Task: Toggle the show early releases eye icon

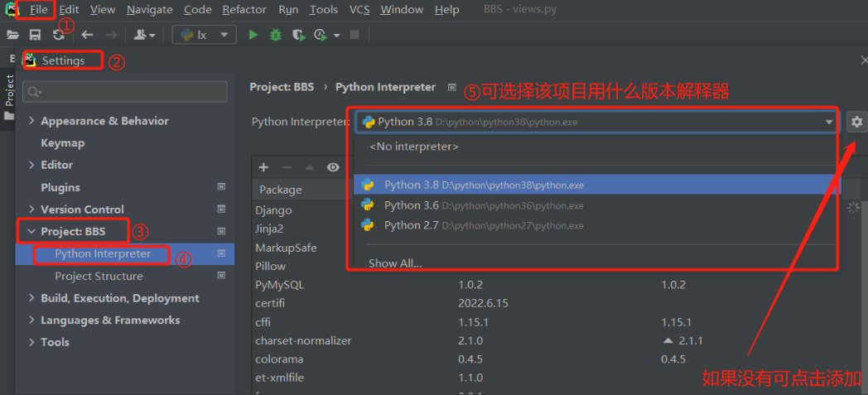Action: [x=333, y=167]
